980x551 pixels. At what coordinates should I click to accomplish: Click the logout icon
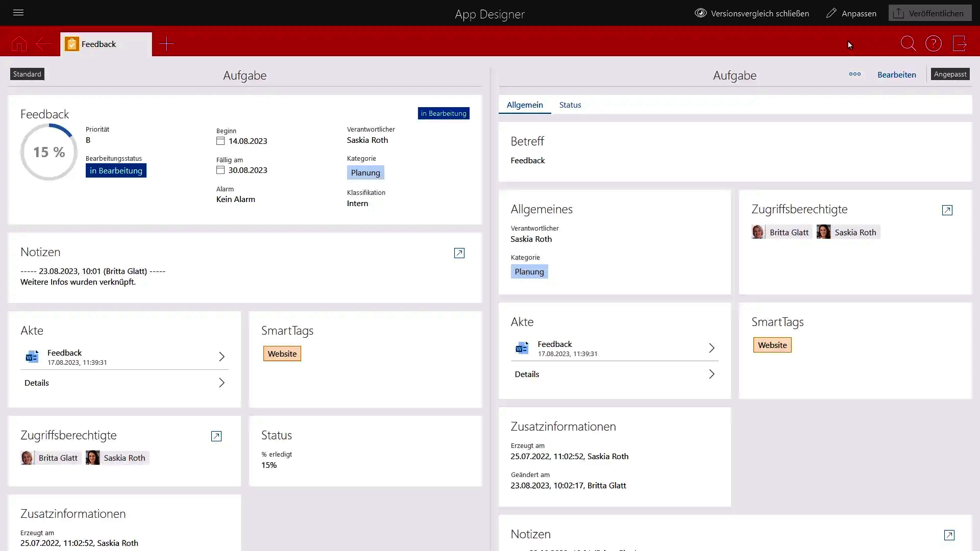coord(960,44)
